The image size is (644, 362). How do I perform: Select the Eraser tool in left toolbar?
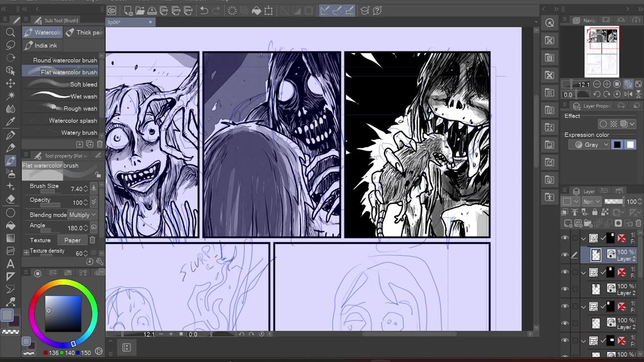tap(10, 200)
